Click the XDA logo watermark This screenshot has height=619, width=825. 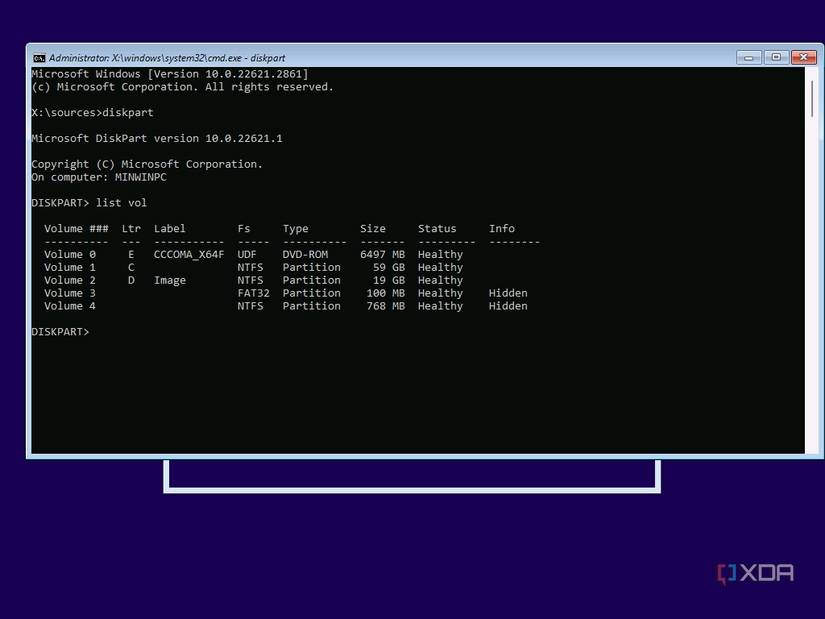(755, 572)
